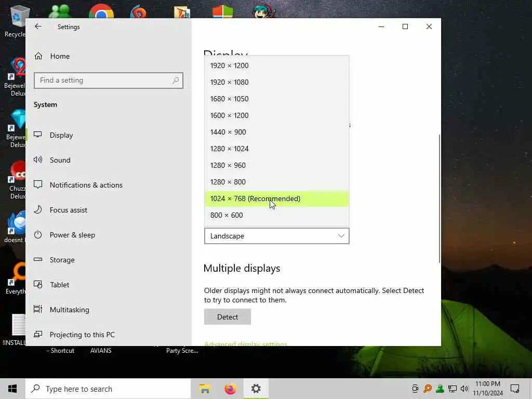The width and height of the screenshot is (532, 399).
Task: Select the green messenger people desktop icon
Action: tap(60, 11)
